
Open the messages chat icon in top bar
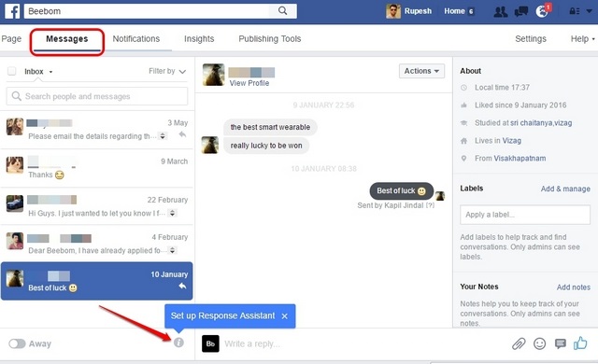[521, 11]
